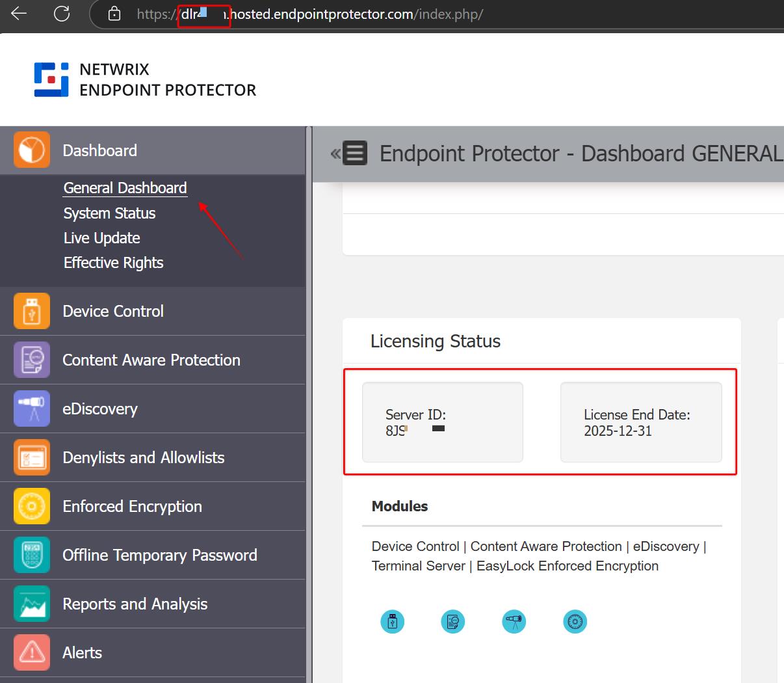Click the Terminal Server module text
Viewport: 784px width, 683px height.
click(419, 566)
